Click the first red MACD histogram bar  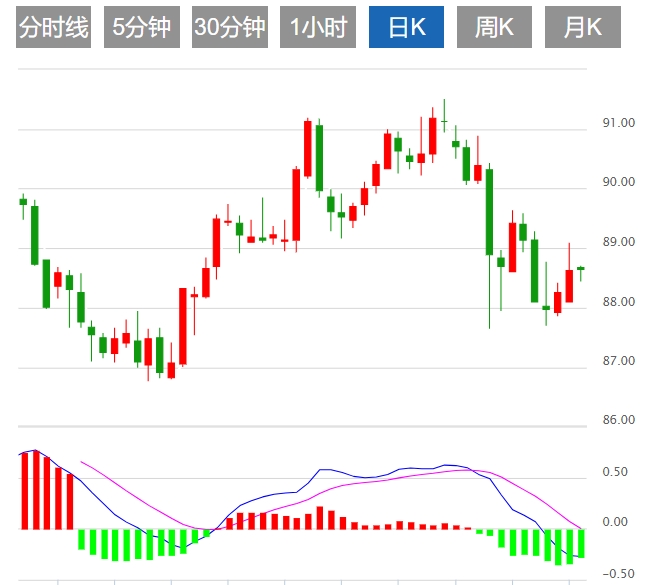tap(25, 491)
